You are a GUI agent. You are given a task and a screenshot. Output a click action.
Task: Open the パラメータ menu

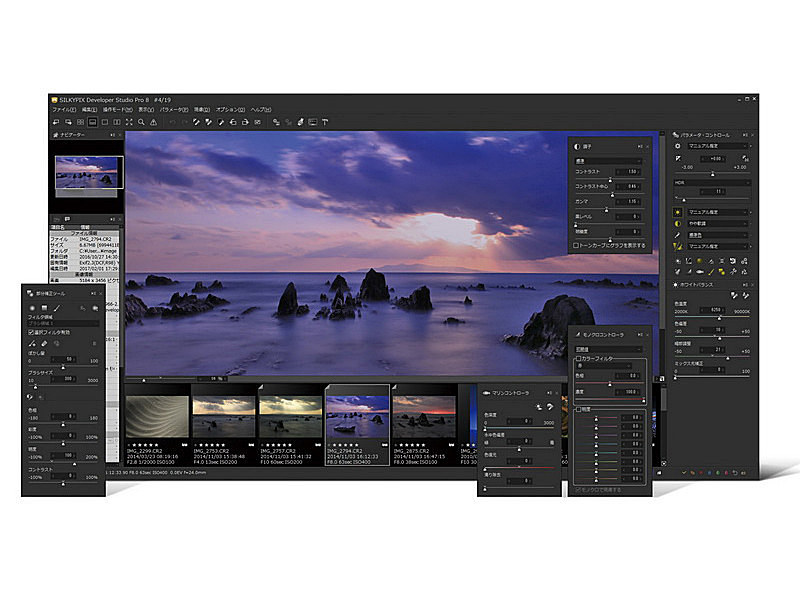tap(173, 110)
